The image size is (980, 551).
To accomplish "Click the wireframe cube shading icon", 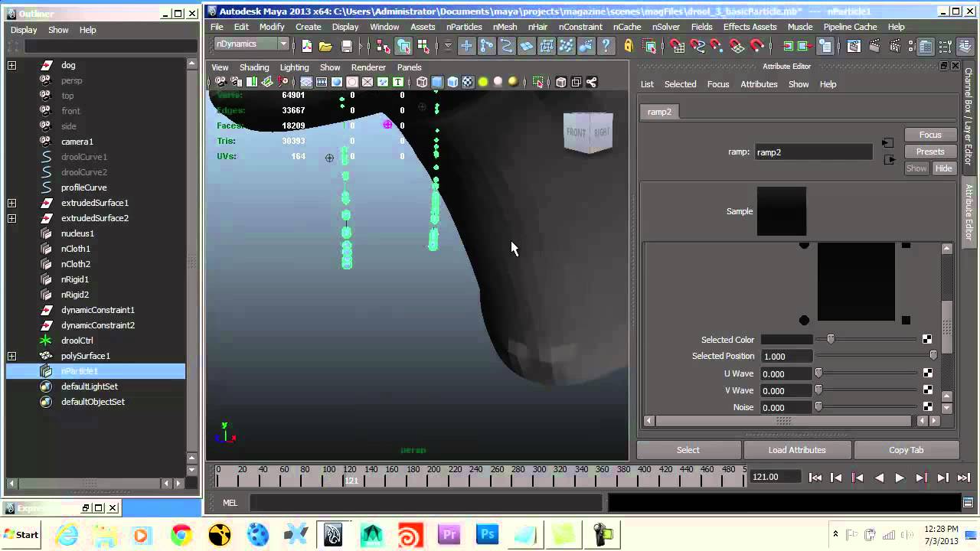I will coord(422,82).
